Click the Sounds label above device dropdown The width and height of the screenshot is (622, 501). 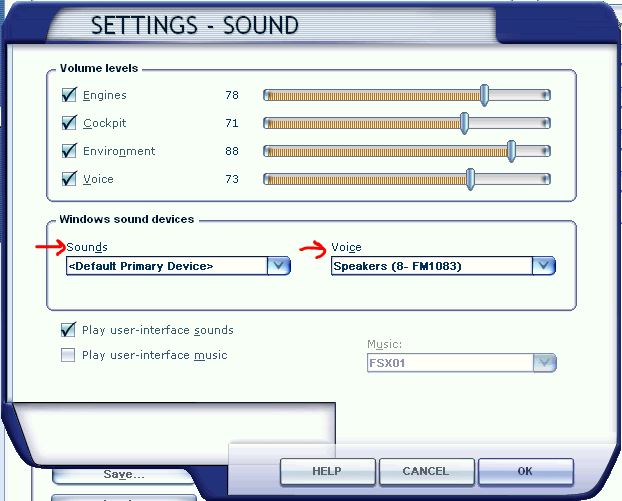point(87,247)
